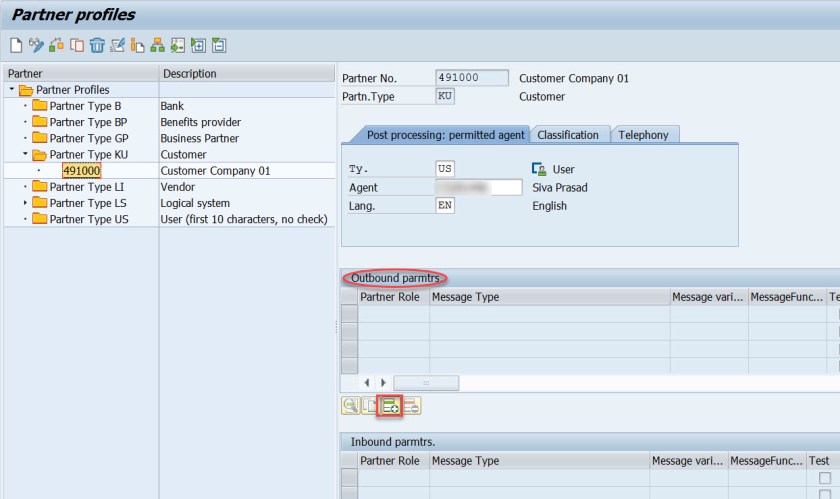Click the User icon beside Ty. field
Image resolution: width=840 pixels, height=499 pixels.
coord(539,169)
